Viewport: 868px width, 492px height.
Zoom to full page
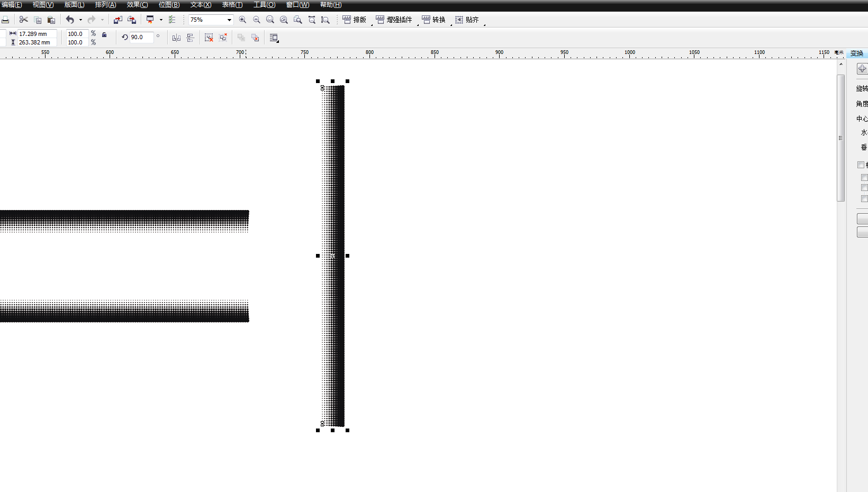pos(298,20)
